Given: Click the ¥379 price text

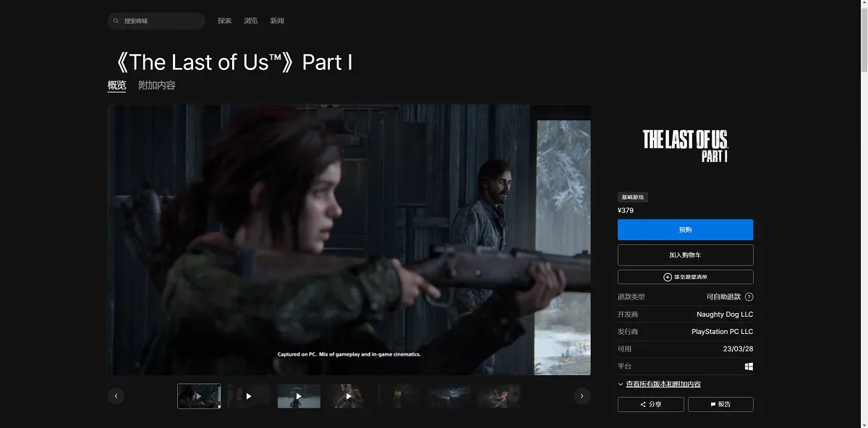Looking at the screenshot, I should [626, 210].
